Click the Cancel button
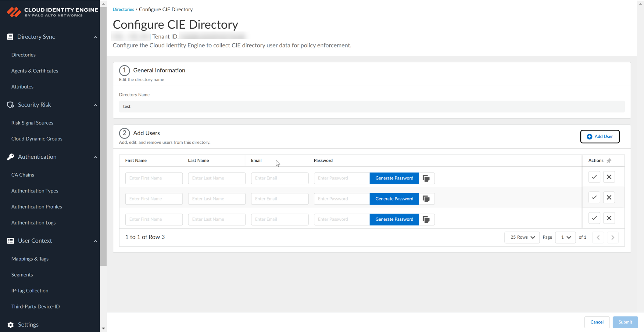Screen dimensions: 644x332 597,322
